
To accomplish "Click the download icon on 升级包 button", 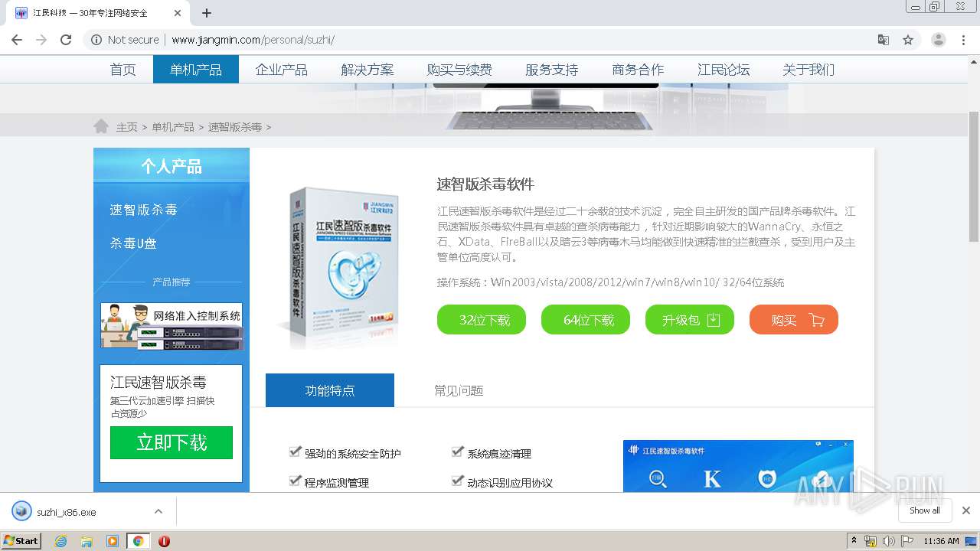I will point(713,320).
